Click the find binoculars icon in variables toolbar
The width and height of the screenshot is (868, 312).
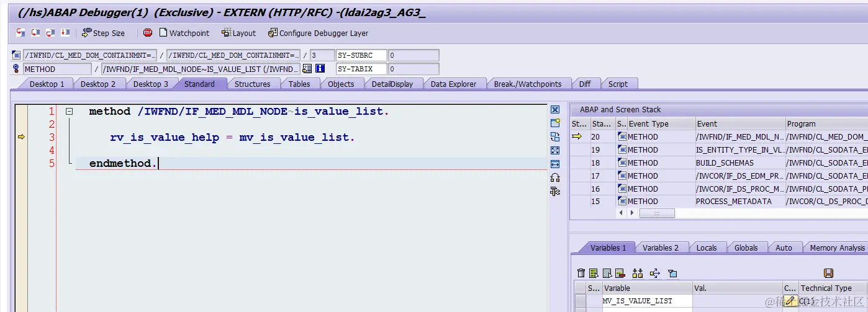[638, 273]
